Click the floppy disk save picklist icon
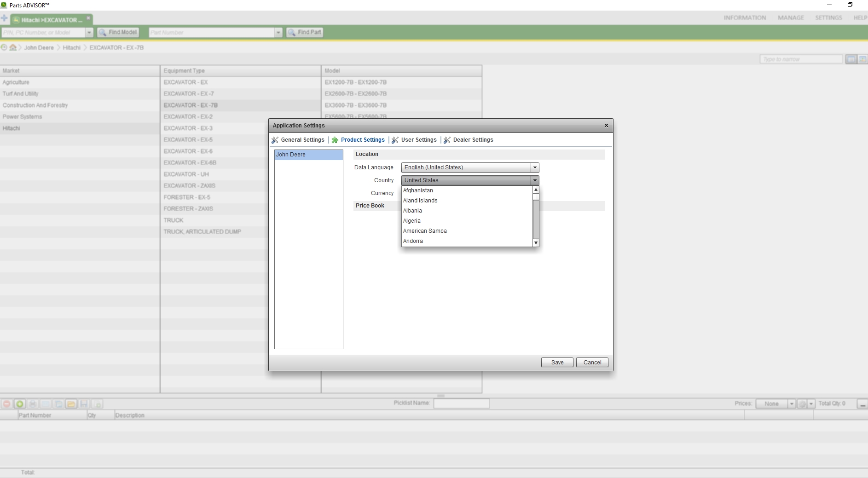This screenshot has height=478, width=868. [84, 404]
